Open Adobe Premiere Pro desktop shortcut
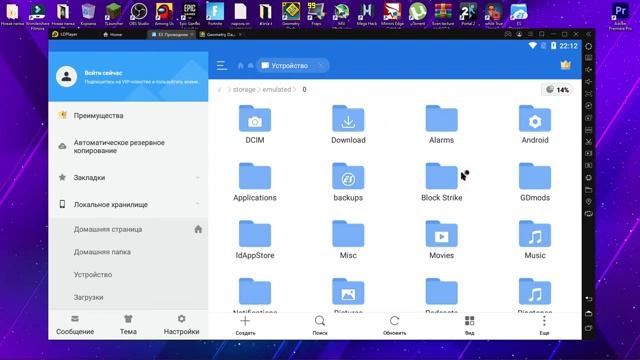This screenshot has height=360, width=640. 620,16
